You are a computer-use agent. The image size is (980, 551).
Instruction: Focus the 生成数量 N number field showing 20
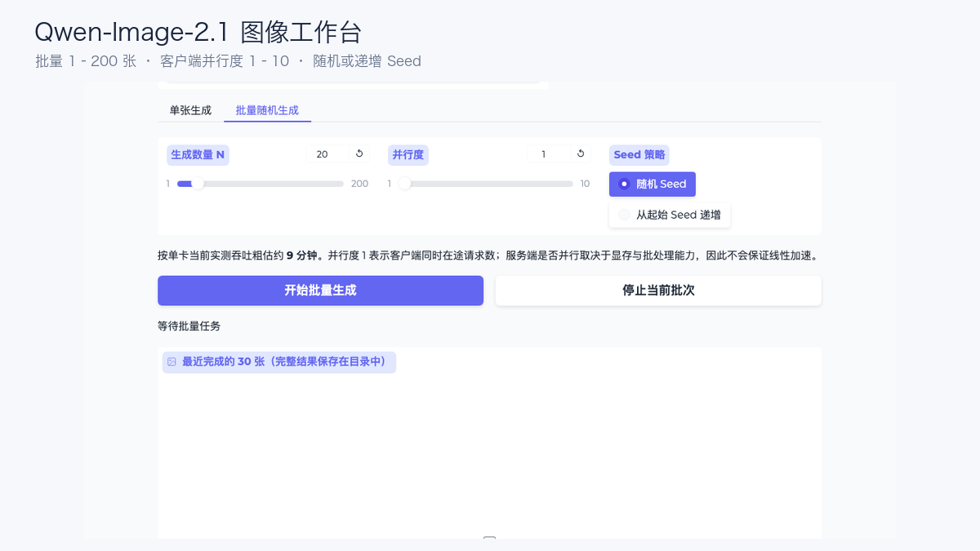tap(328, 154)
